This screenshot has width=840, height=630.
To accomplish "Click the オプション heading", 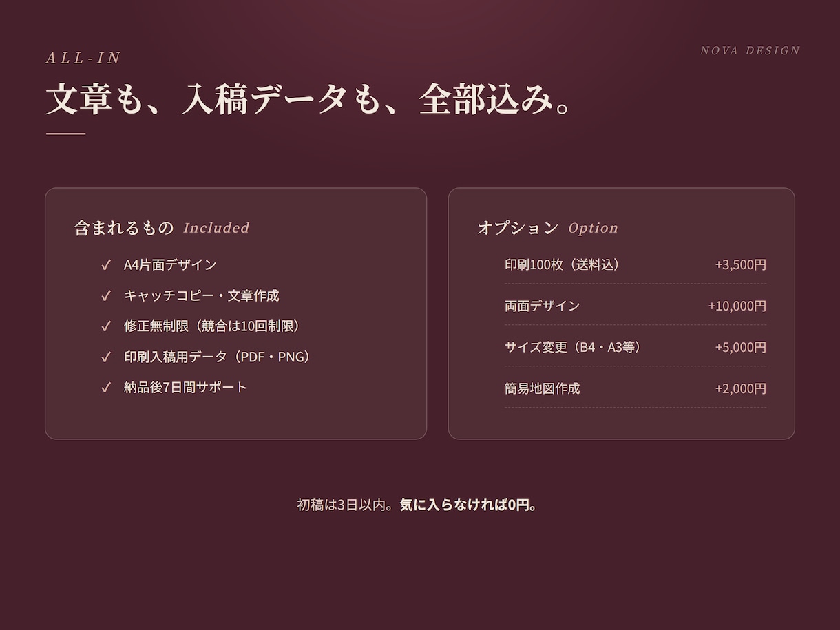I will pos(518,228).
